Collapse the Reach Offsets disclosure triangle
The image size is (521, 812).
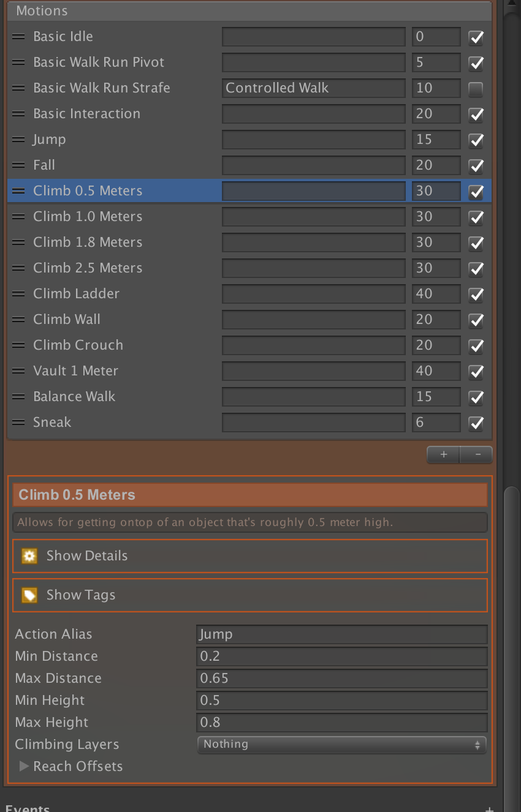[x=25, y=766]
